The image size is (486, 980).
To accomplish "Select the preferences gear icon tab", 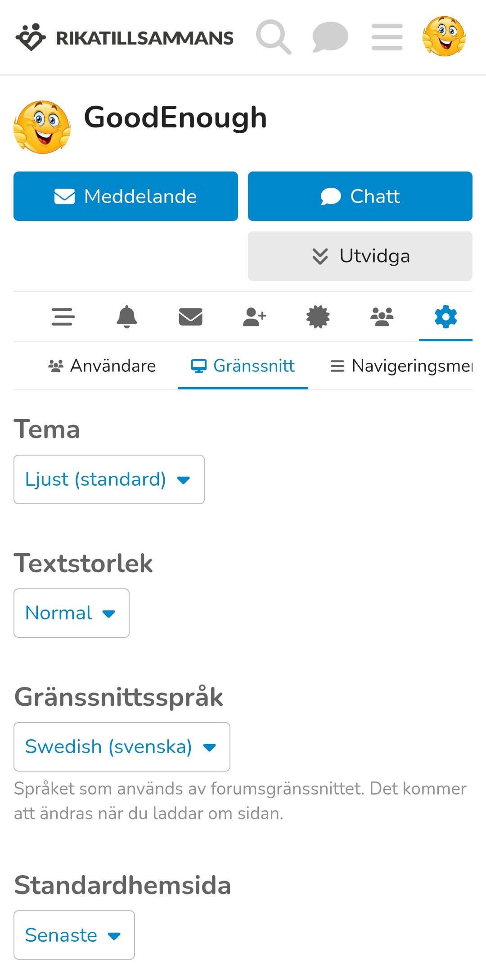I will 445,317.
